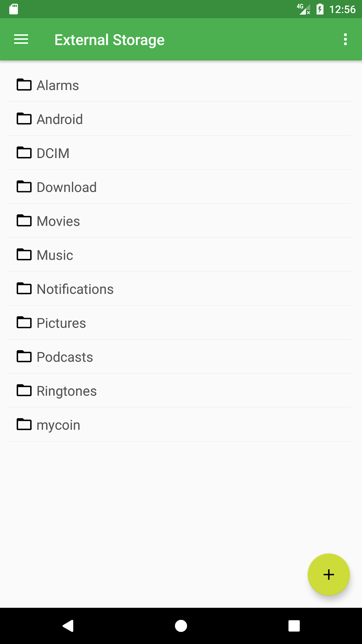The height and width of the screenshot is (644, 362).
Task: Tap the Android home circle button
Action: coord(181,626)
